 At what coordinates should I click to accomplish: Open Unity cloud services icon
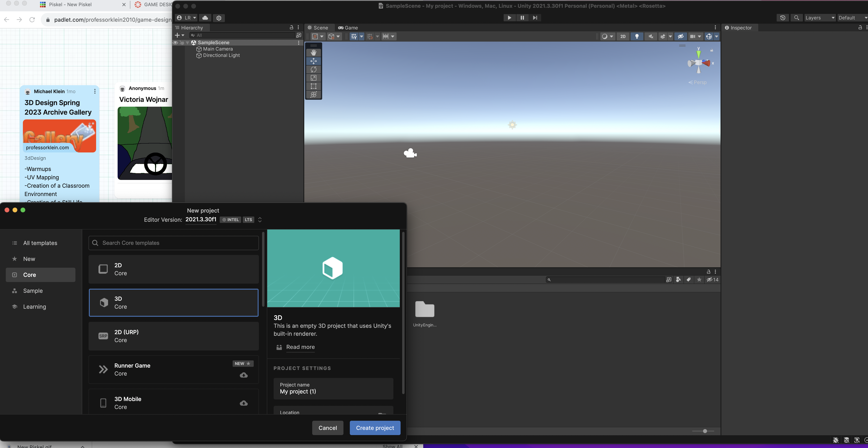(205, 18)
